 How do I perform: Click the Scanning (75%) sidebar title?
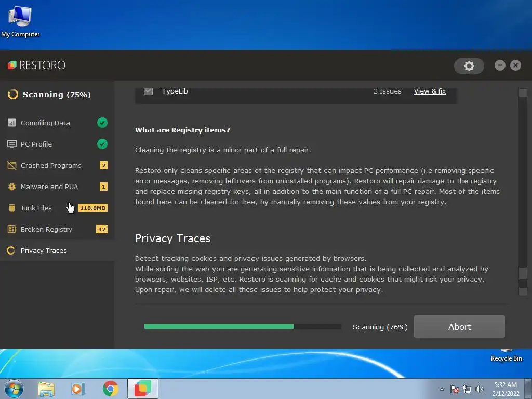pyautogui.click(x=57, y=95)
